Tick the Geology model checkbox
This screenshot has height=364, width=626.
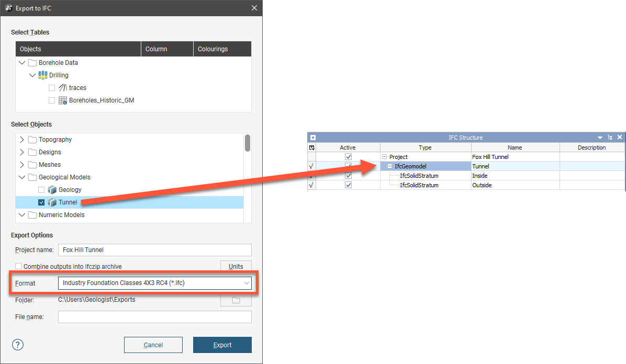click(x=41, y=189)
